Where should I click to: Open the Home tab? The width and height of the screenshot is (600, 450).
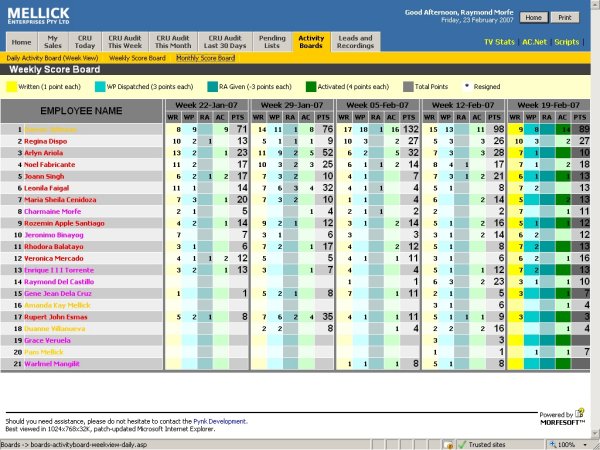click(x=21, y=42)
